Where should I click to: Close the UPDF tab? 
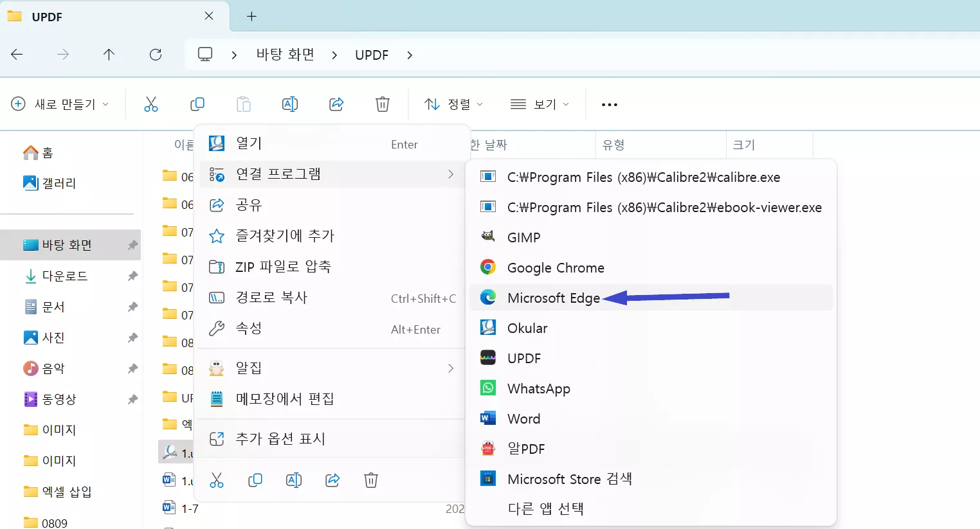(x=209, y=16)
